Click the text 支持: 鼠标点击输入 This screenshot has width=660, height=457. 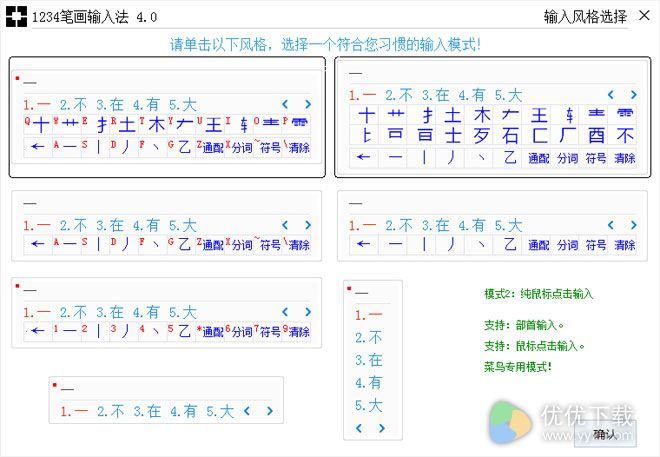(x=534, y=346)
